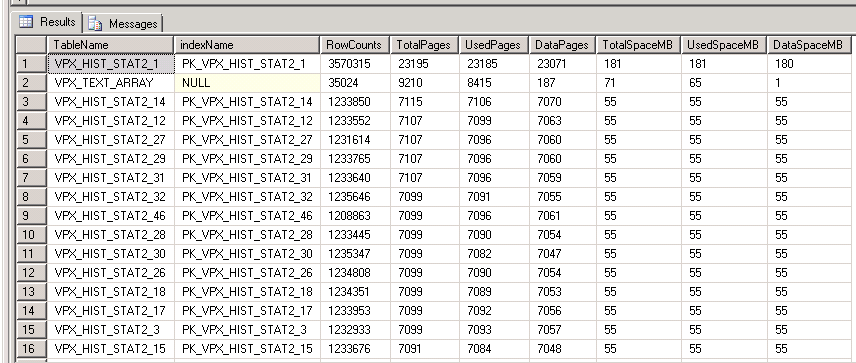Select the TotalPages column header
This screenshot has width=856, height=363.
pos(424,45)
